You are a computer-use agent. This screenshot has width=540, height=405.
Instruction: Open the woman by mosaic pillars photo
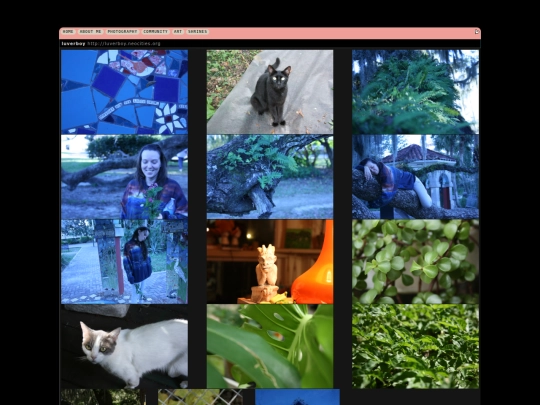[124, 262]
